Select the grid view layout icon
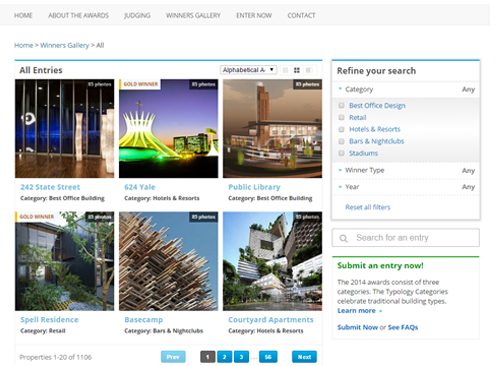 click(x=297, y=70)
